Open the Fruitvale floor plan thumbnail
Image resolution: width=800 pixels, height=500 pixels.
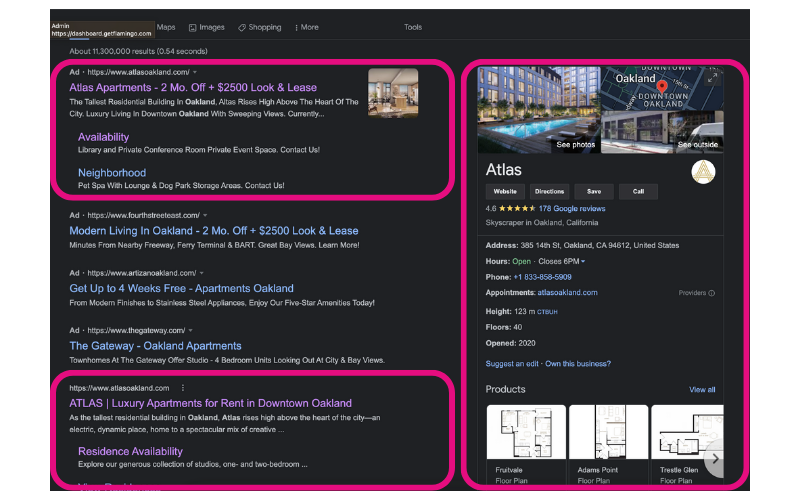click(525, 432)
